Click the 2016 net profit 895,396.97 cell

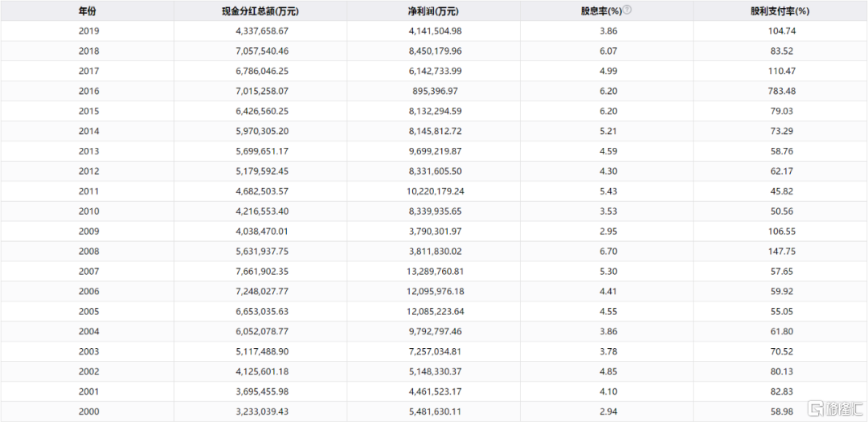[433, 91]
